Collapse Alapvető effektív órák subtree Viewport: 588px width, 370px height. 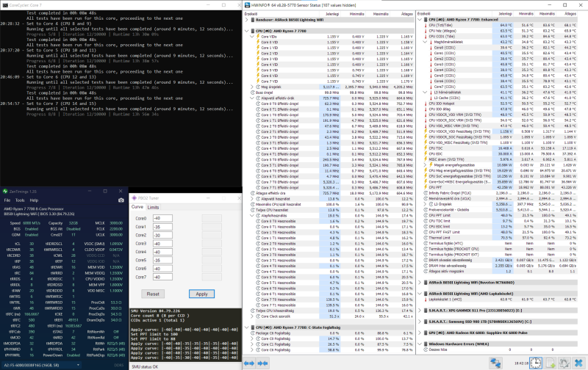coord(252,98)
